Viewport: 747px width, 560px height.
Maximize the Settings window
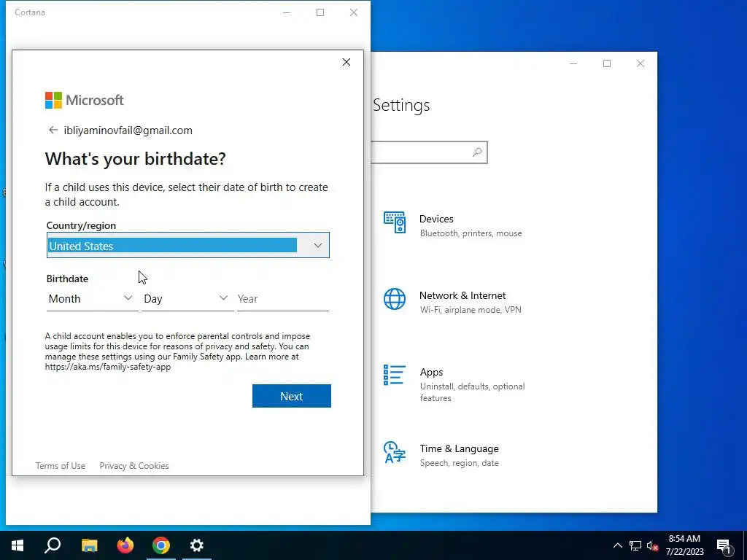(x=607, y=63)
